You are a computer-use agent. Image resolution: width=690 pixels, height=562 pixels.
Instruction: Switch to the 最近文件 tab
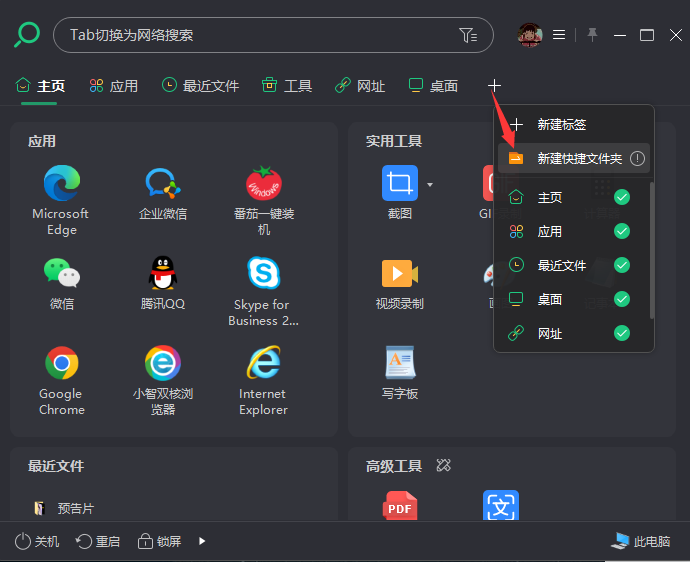(x=200, y=85)
